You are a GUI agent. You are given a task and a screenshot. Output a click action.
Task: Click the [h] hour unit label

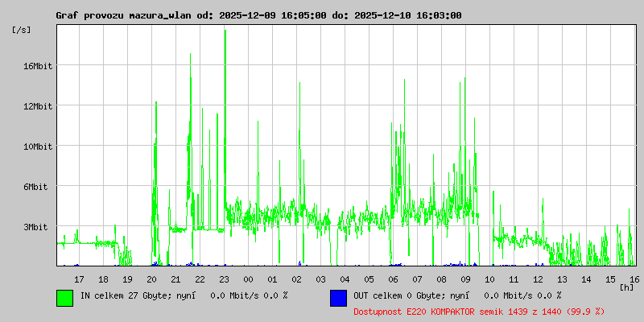(x=627, y=287)
